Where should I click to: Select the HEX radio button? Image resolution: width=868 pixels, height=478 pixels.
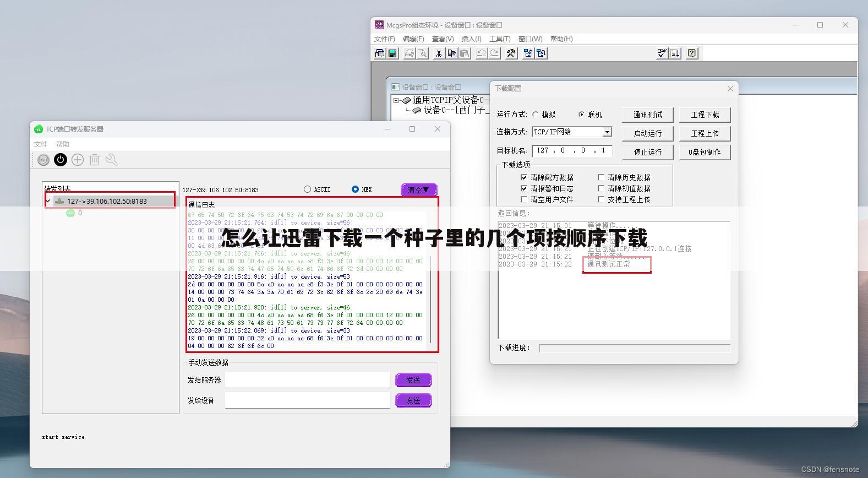pyautogui.click(x=355, y=189)
